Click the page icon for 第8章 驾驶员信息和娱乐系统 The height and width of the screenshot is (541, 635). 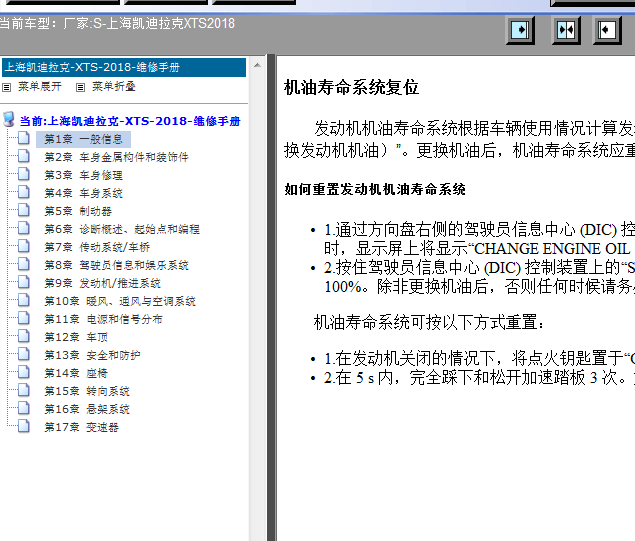(x=24, y=264)
